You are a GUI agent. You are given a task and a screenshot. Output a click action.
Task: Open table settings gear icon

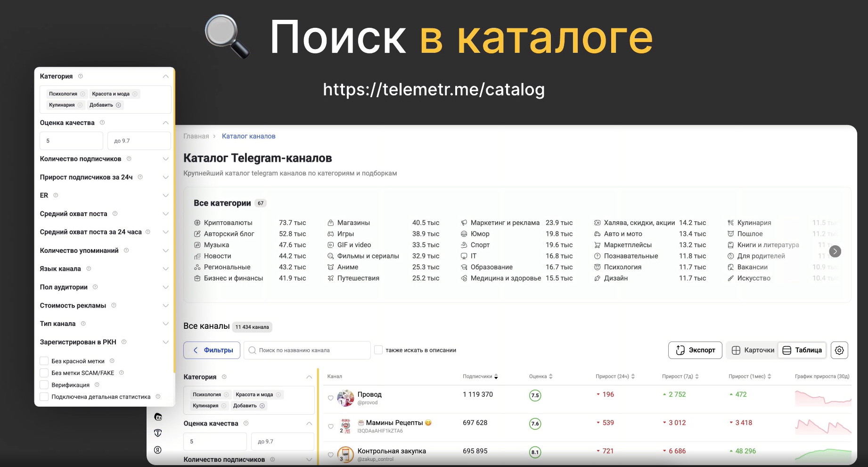pyautogui.click(x=839, y=350)
